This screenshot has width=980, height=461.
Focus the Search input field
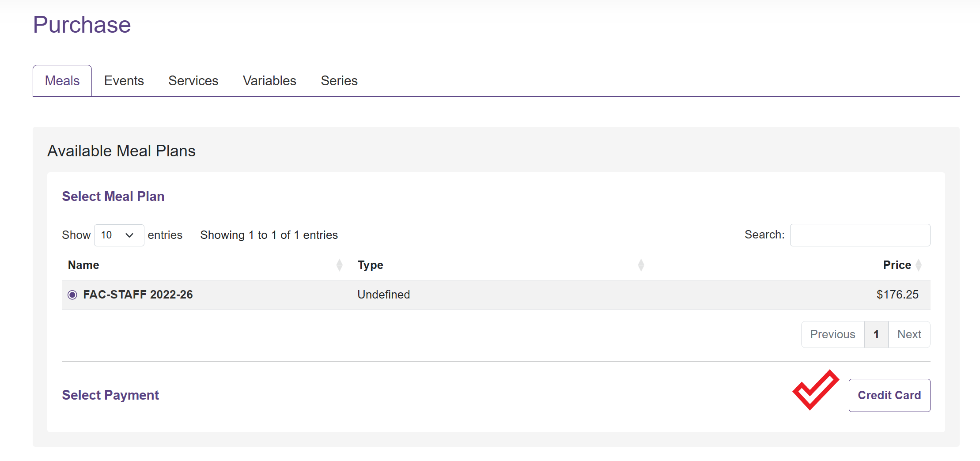pyautogui.click(x=859, y=235)
